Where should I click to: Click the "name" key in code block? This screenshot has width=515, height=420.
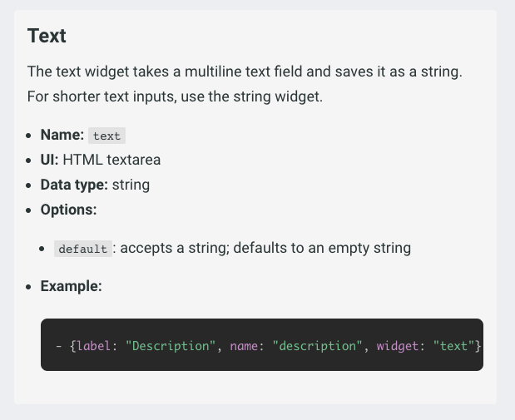245,344
